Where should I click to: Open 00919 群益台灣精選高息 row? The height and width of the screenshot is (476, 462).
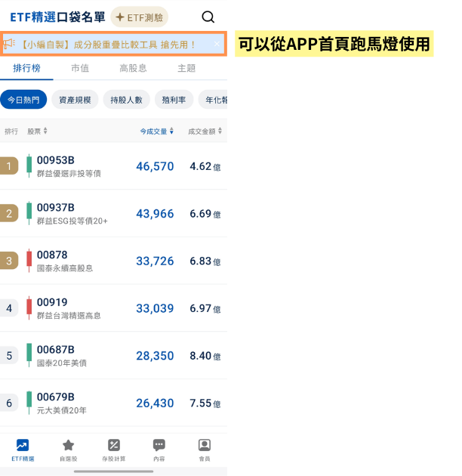tap(113, 308)
